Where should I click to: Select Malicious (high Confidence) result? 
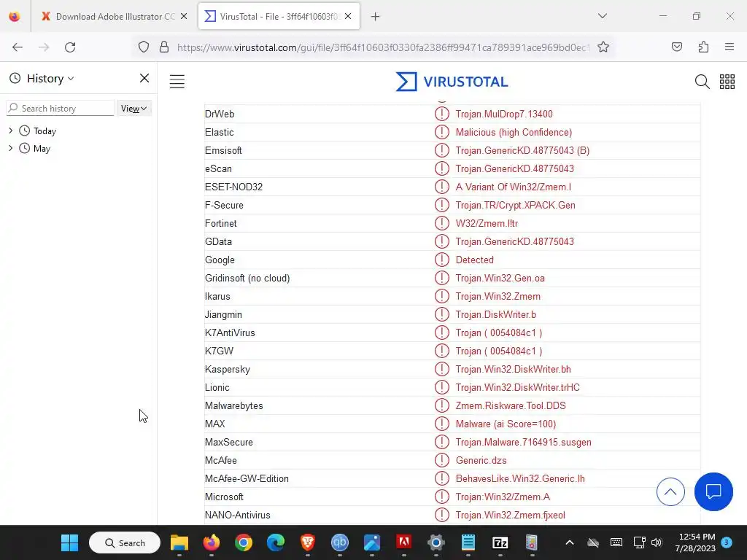click(x=514, y=133)
